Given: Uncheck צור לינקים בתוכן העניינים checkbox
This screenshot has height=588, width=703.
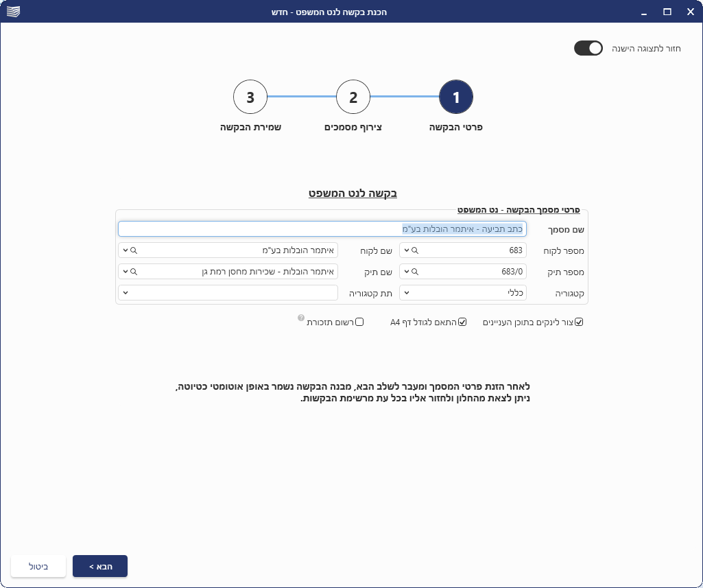Looking at the screenshot, I should pos(579,322).
